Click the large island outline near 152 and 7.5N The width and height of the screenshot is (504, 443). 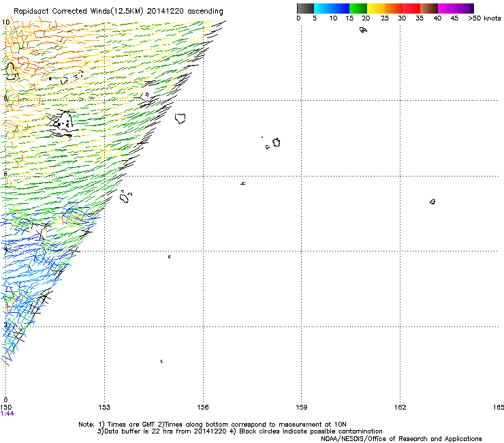(63, 121)
